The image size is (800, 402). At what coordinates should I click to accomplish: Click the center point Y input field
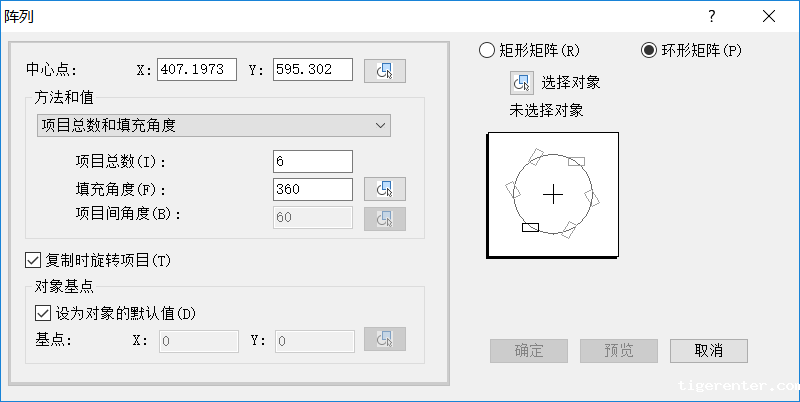coord(312,69)
